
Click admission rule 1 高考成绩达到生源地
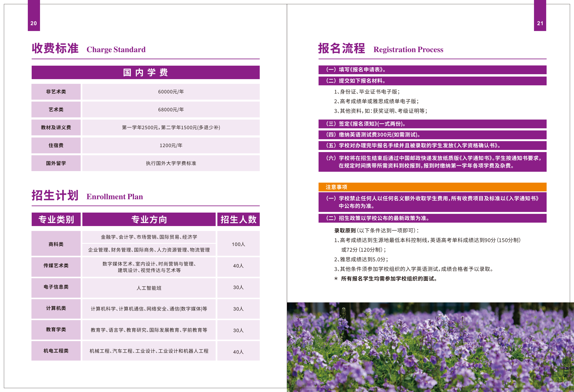(x=427, y=240)
